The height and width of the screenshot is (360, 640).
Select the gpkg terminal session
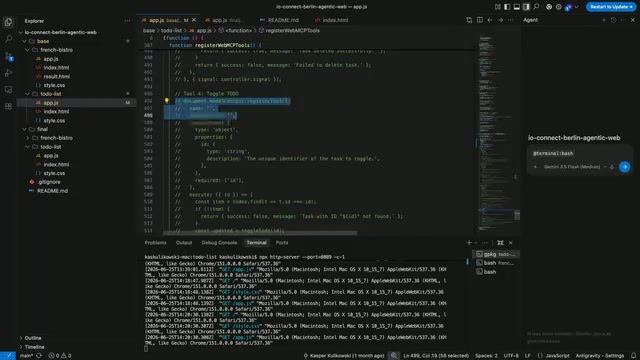[x=496, y=254]
